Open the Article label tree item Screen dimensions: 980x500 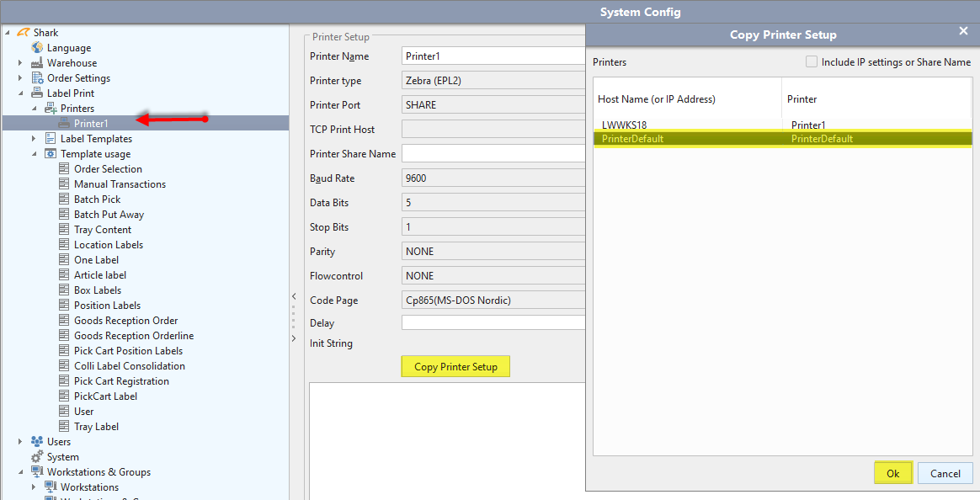click(100, 275)
